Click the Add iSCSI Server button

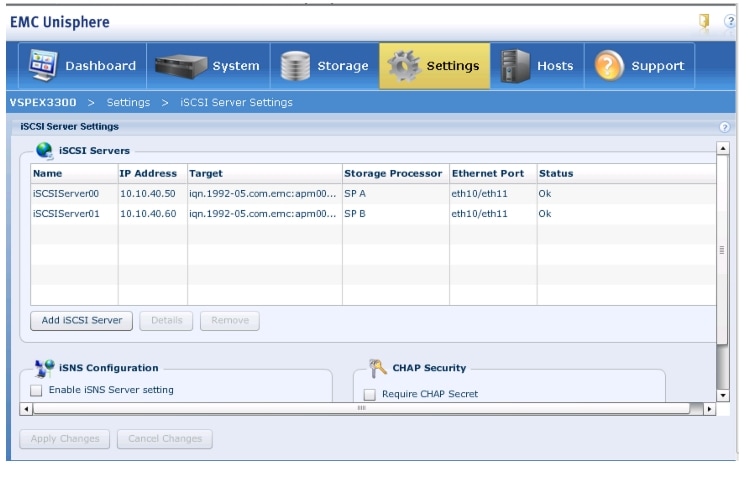pos(81,321)
